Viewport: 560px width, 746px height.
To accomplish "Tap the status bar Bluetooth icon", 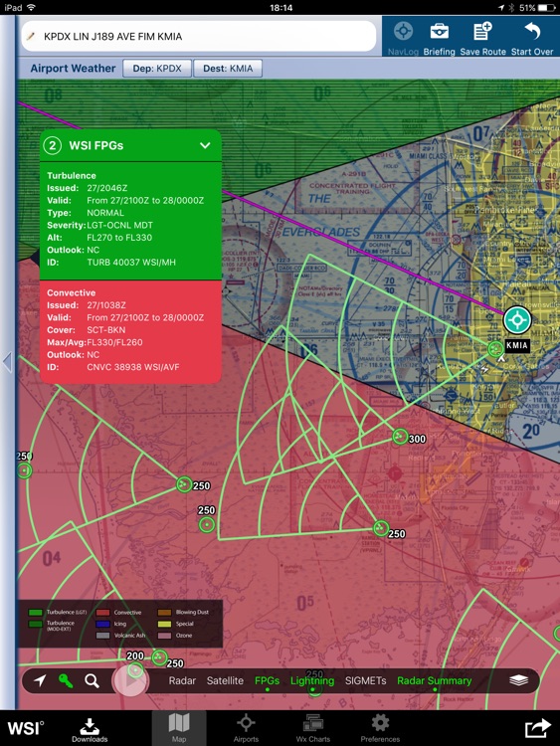I will tap(511, 8).
